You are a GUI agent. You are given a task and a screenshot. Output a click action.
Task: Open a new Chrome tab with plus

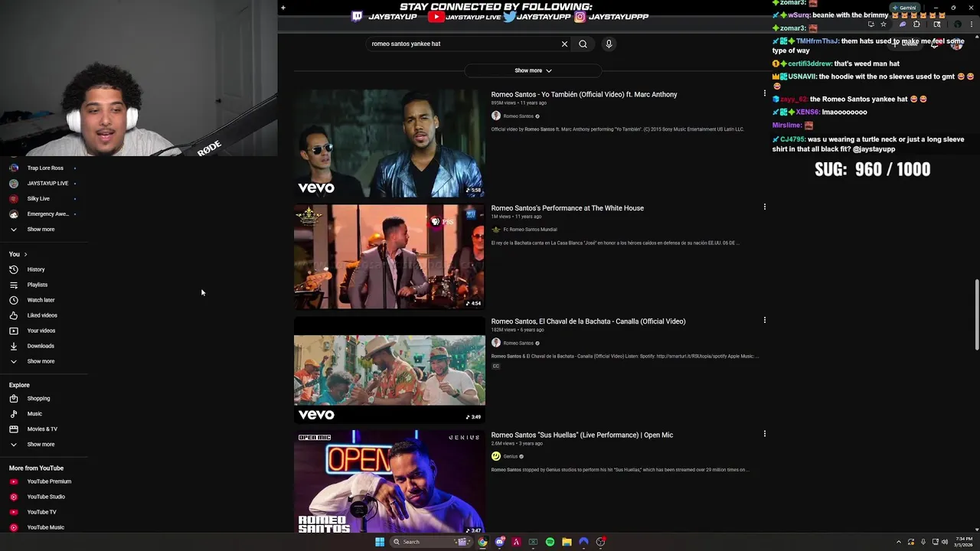[x=283, y=8]
